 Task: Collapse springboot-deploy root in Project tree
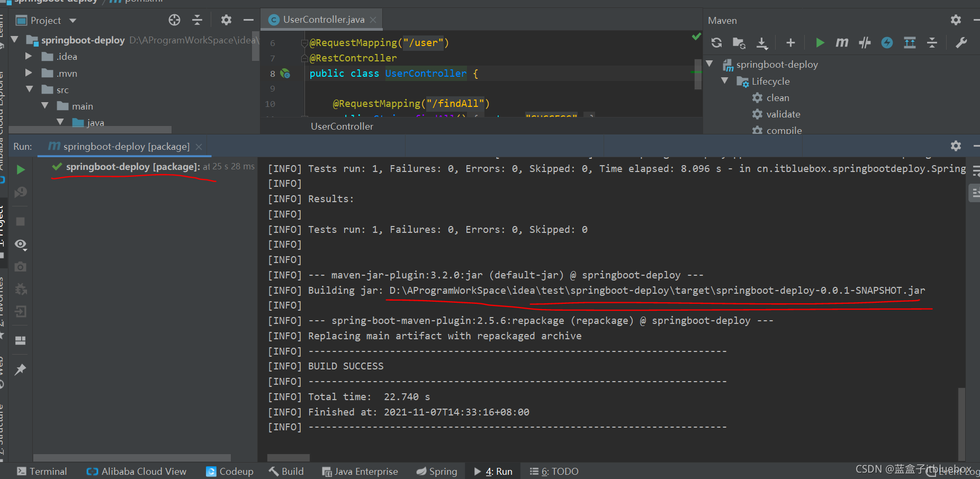pyautogui.click(x=15, y=40)
